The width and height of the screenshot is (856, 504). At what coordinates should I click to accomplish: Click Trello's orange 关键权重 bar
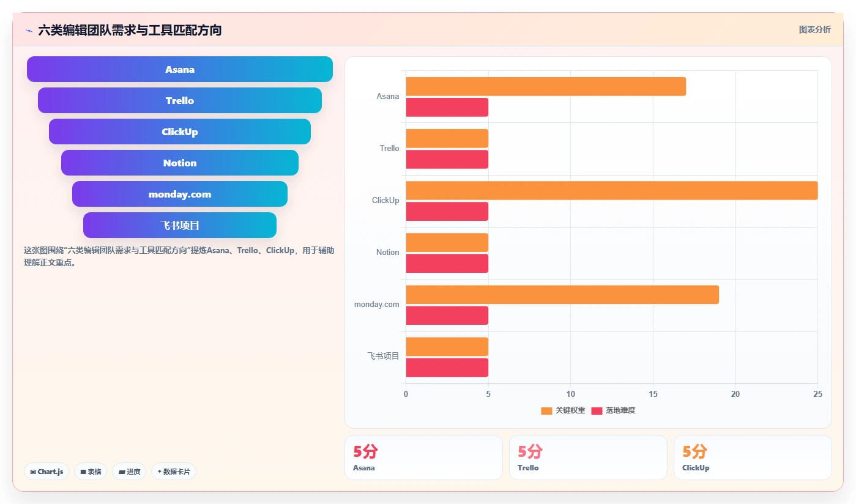pyautogui.click(x=447, y=138)
